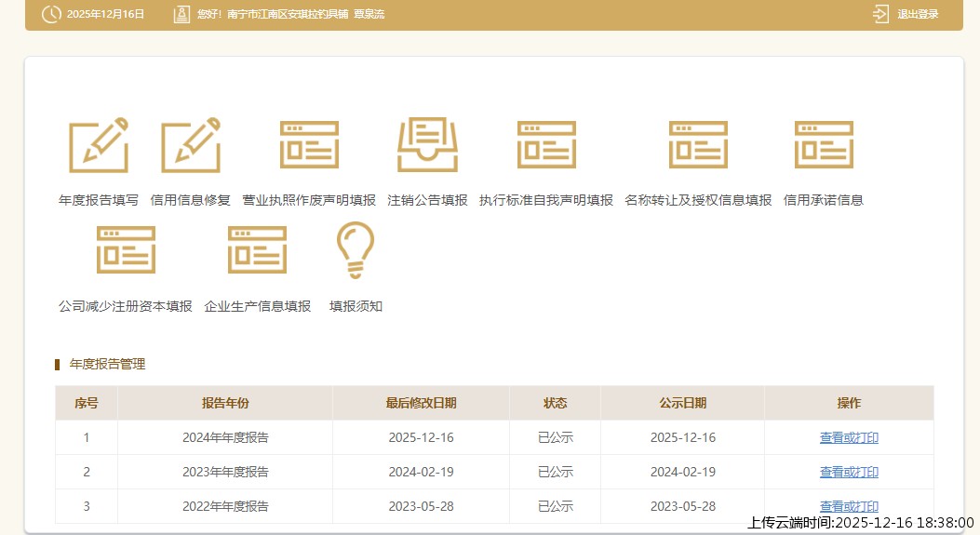View or print the 2024 annual report
The image size is (980, 535).
(849, 437)
